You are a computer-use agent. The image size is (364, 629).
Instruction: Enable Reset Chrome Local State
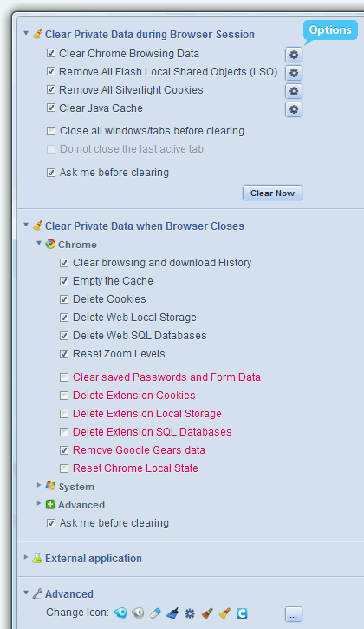(x=64, y=468)
